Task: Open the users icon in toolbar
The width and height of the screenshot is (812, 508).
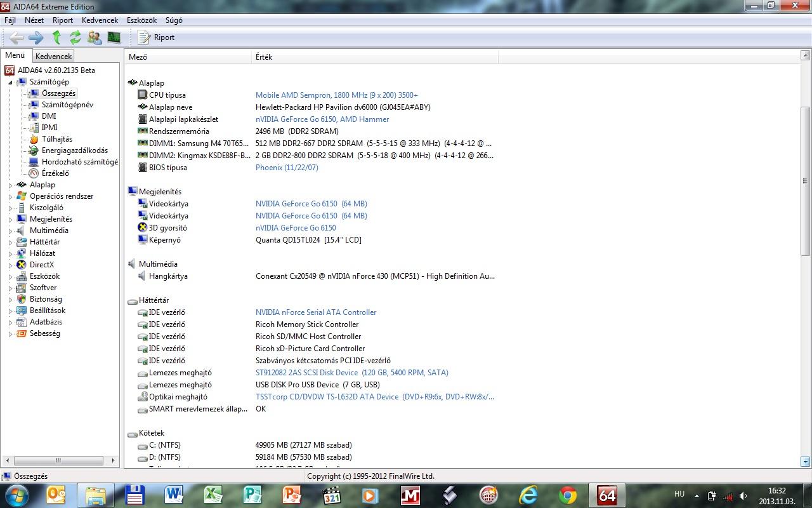Action: [95, 37]
